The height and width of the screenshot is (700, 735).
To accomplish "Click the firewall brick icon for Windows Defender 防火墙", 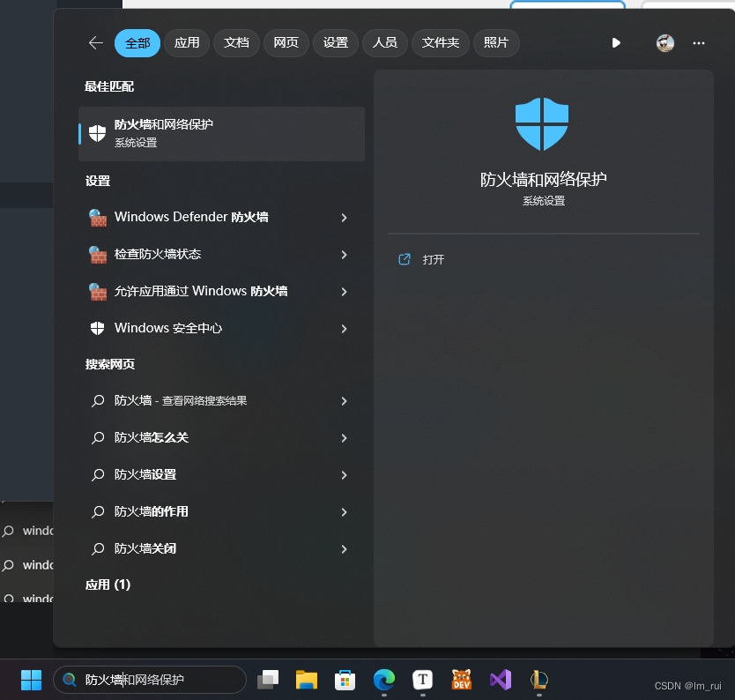I will pyautogui.click(x=98, y=218).
